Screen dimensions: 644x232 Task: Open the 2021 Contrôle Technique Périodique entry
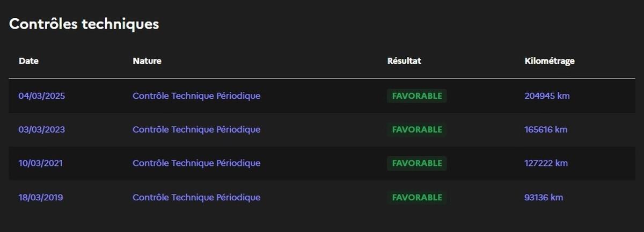pos(196,163)
